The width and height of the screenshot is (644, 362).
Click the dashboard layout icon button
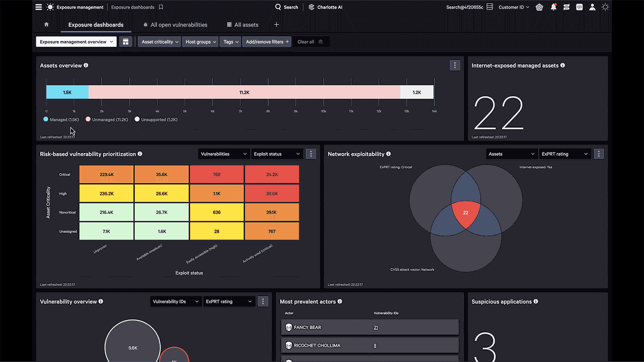pyautogui.click(x=126, y=42)
